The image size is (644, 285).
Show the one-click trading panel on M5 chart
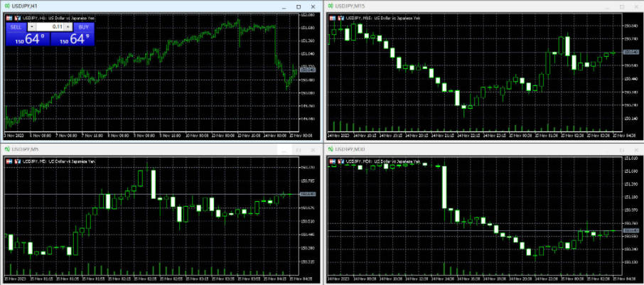(x=17, y=161)
